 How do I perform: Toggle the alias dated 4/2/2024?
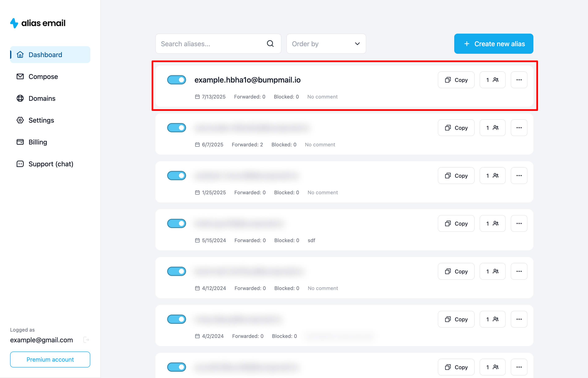coord(176,319)
